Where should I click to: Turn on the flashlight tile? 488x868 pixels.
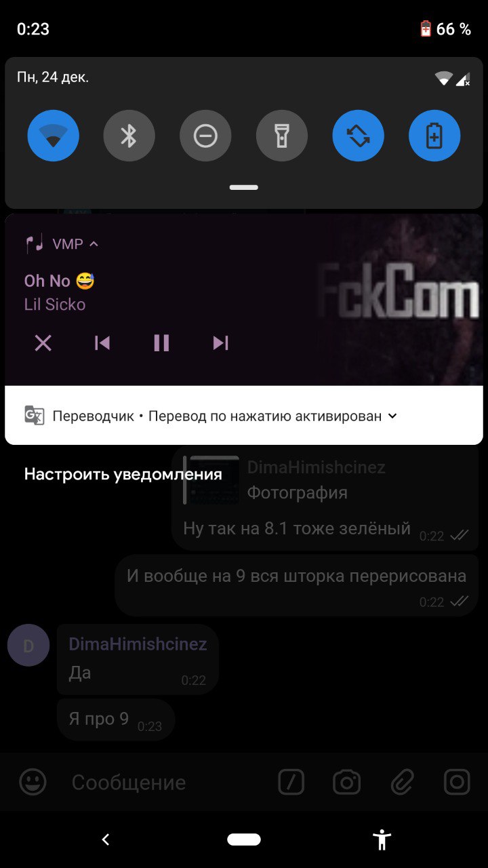tap(282, 136)
